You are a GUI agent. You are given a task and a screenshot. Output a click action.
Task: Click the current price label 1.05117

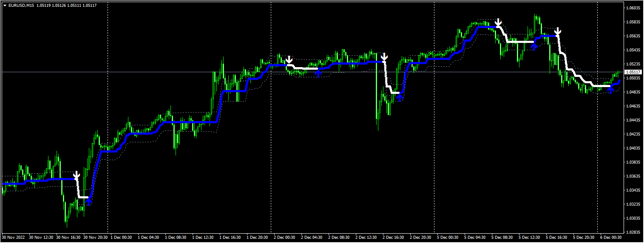(x=633, y=72)
